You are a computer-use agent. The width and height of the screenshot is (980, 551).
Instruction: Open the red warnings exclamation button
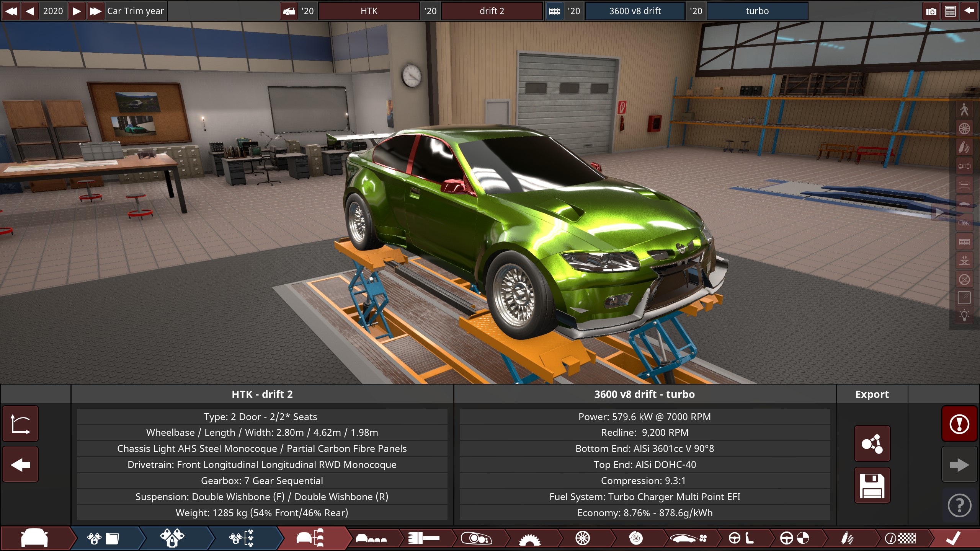pos(959,424)
